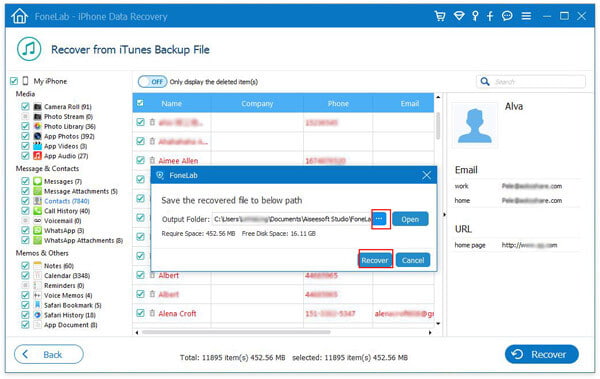Open the Facebook icon
600x379 pixels.
point(490,16)
